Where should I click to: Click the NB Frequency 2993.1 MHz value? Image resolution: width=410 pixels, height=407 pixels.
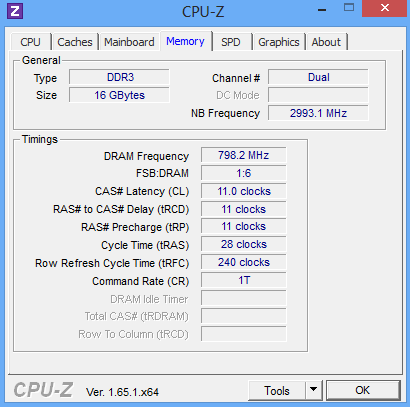coord(318,113)
